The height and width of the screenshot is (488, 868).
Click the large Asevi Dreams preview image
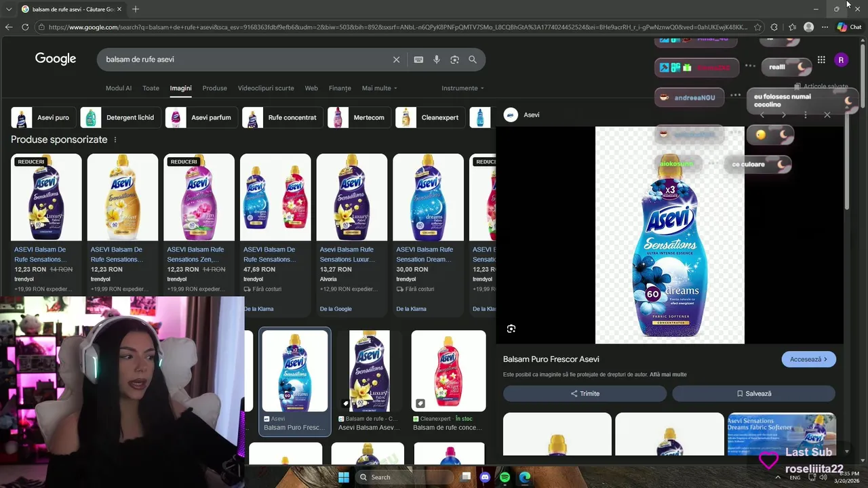tap(670, 235)
